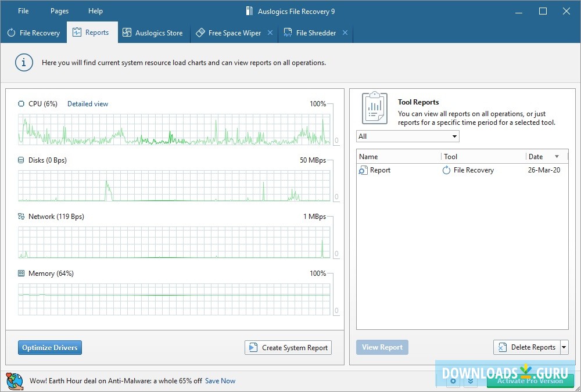Click the Activate Pro Version button
Screen dimensions: 581x392
(x=530, y=381)
